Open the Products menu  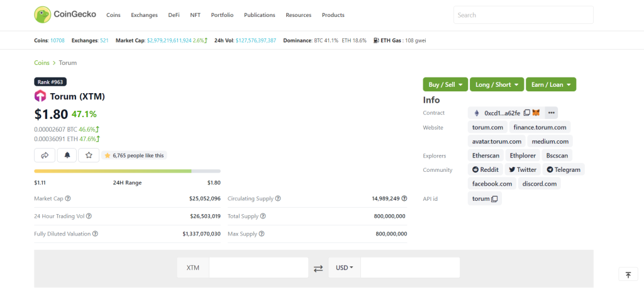tap(333, 15)
